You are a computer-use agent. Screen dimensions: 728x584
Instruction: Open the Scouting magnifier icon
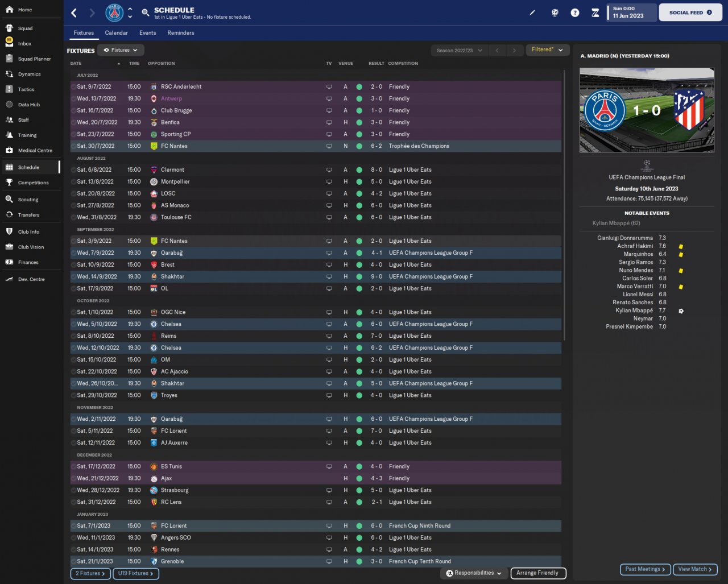click(x=9, y=200)
